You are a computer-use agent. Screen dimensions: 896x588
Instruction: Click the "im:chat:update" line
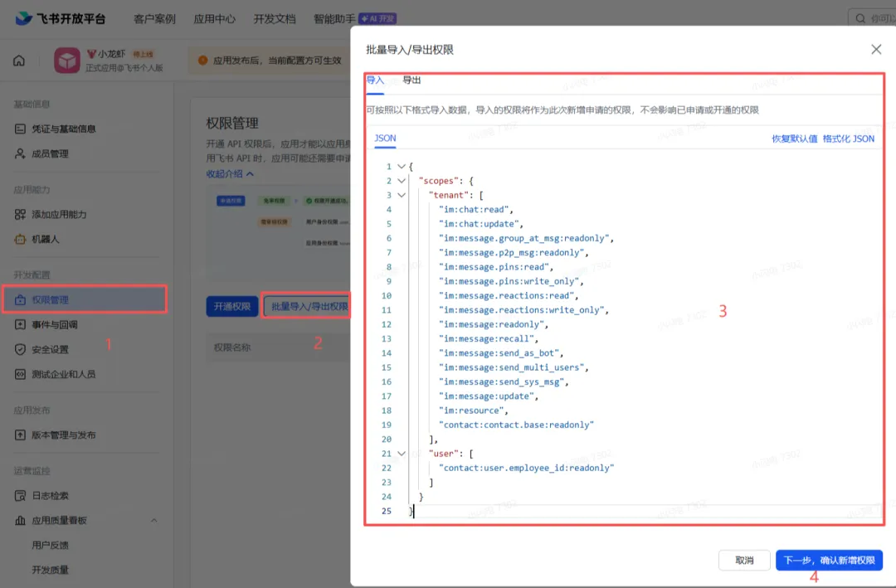pos(480,224)
